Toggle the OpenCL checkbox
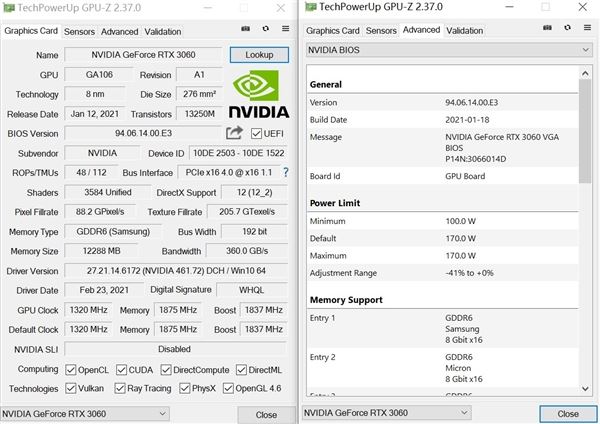600x424 pixels. tap(70, 370)
